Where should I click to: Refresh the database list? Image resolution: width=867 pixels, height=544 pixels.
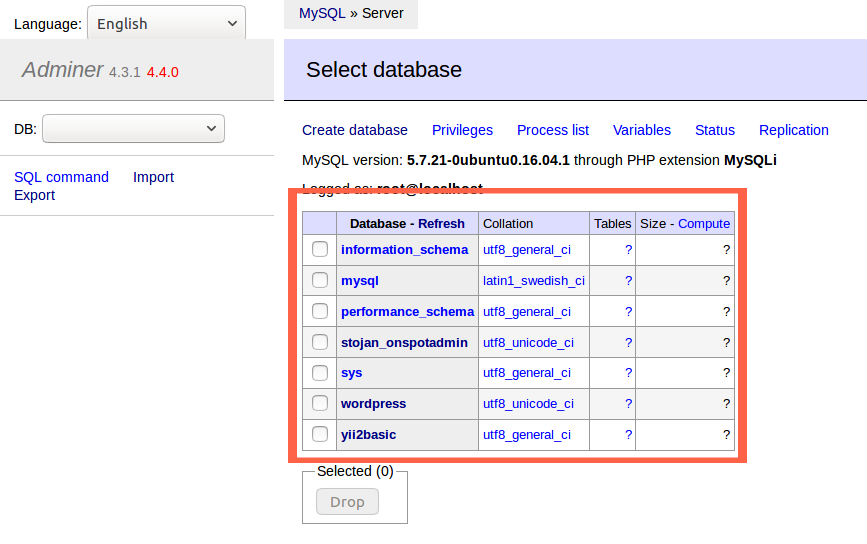[x=441, y=223]
